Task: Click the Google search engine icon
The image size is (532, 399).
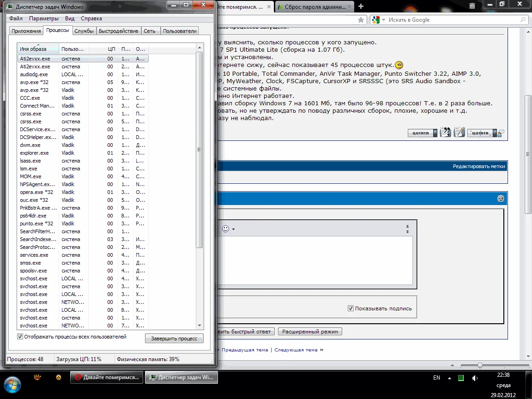Action: coord(375,20)
